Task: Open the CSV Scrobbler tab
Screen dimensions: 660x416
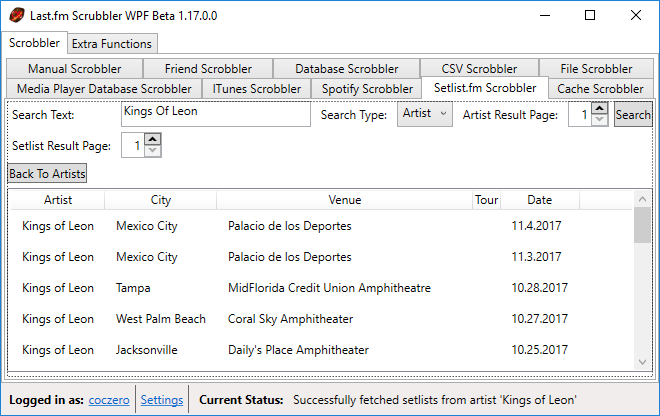Action: tap(479, 69)
